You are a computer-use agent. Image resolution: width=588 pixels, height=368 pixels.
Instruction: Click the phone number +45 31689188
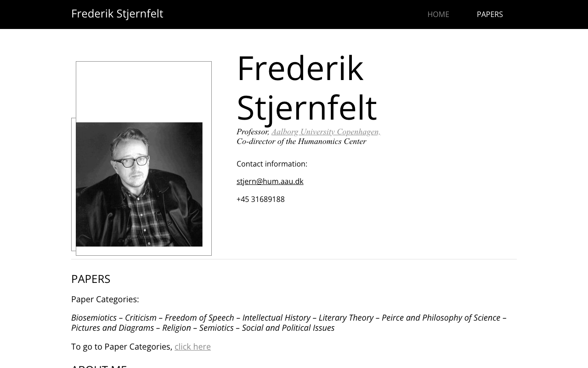coord(260,199)
